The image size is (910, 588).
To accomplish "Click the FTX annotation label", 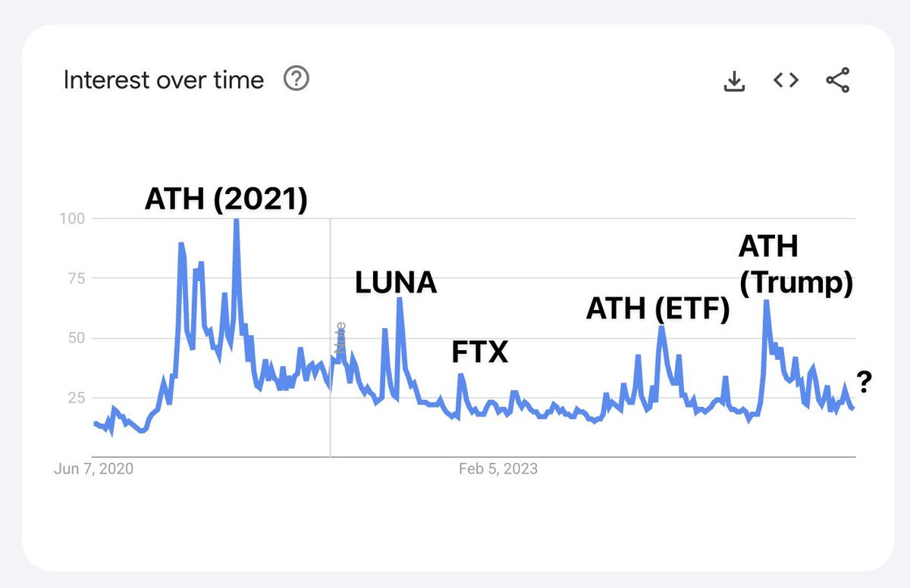I will pyautogui.click(x=480, y=352).
